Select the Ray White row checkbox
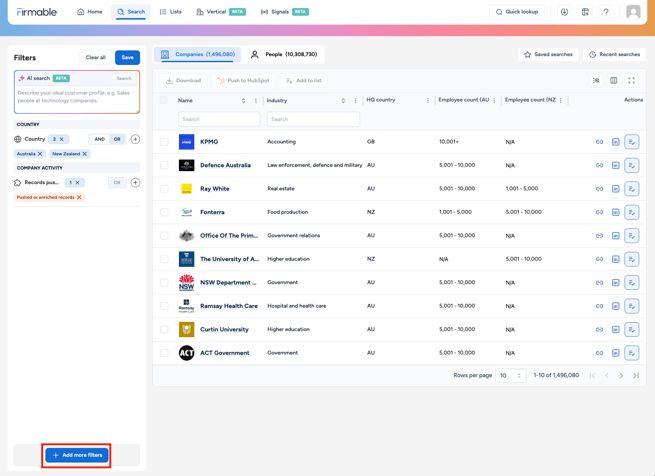The image size is (655, 476). (x=164, y=189)
